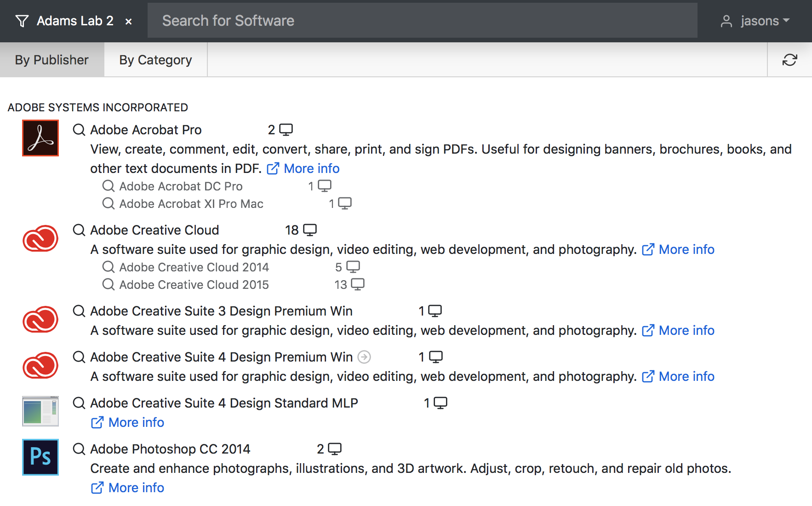Select Adobe Creative Cloud 2015 entry
Viewport: 812px width, 506px height.
194,285
